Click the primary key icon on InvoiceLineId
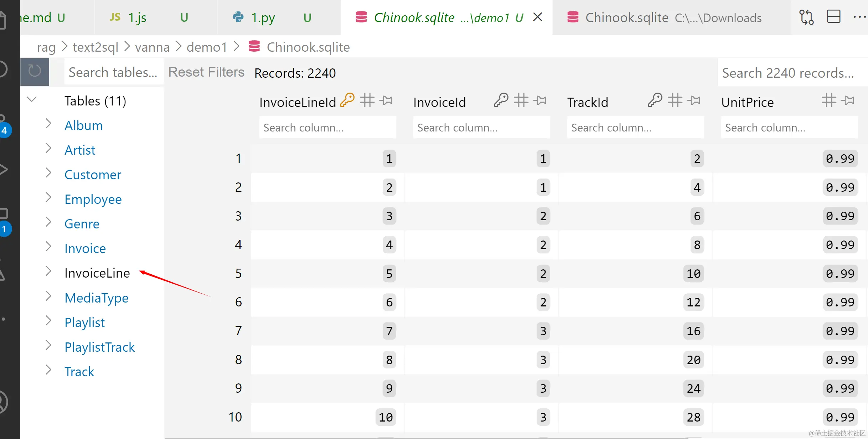The image size is (868, 439). (x=347, y=100)
